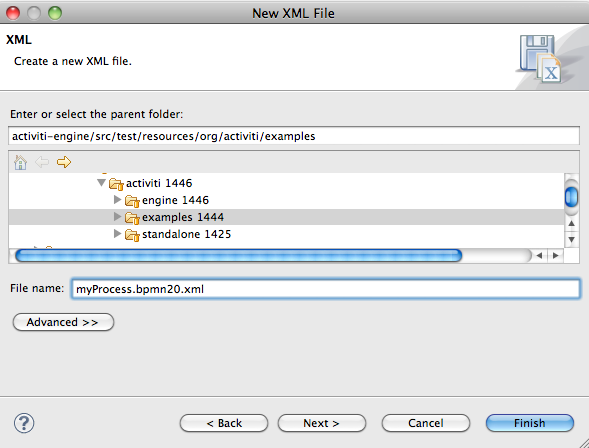This screenshot has width=589, height=448.
Task: Click the horizontal scrollbar left arrow
Action: tap(539, 256)
